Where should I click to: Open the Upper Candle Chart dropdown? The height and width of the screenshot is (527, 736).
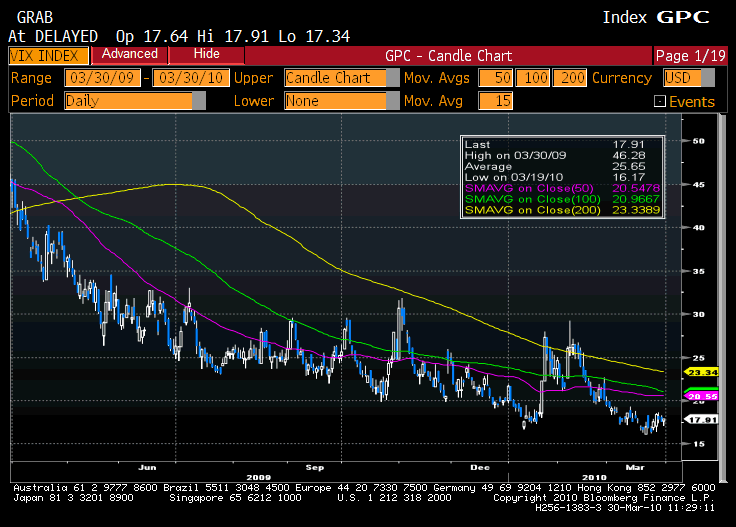(341, 78)
